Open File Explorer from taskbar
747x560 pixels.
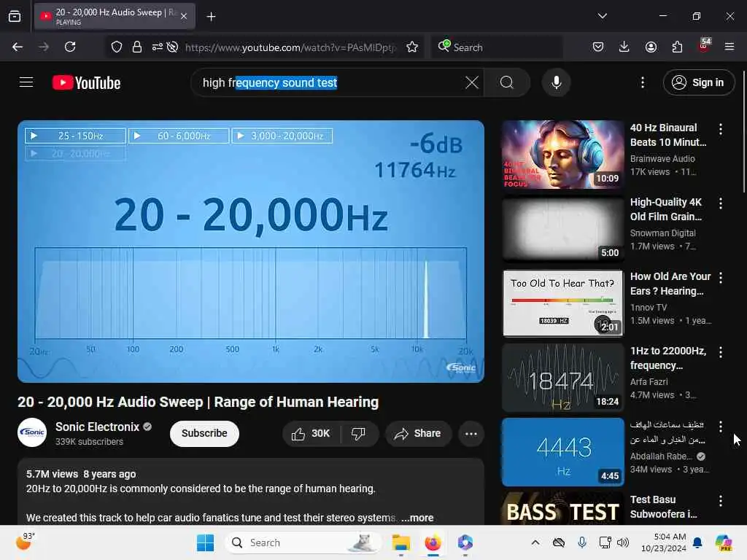(400, 542)
